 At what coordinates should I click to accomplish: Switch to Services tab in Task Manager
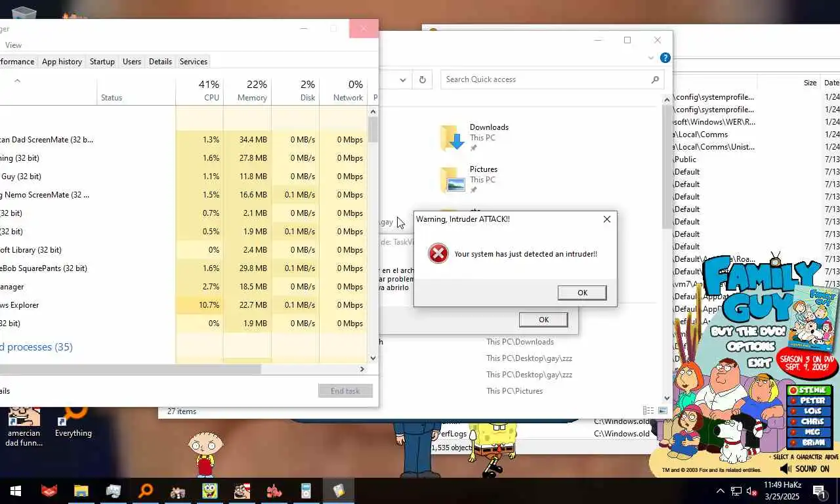click(x=194, y=62)
